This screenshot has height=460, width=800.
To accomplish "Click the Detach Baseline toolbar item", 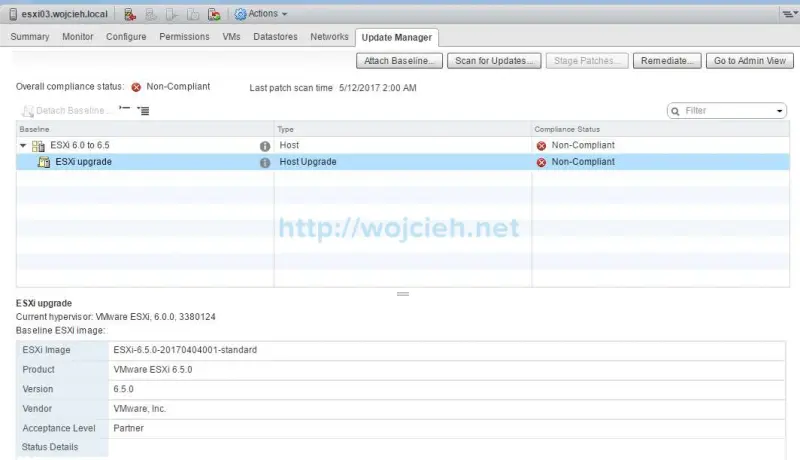I will tap(65, 111).
